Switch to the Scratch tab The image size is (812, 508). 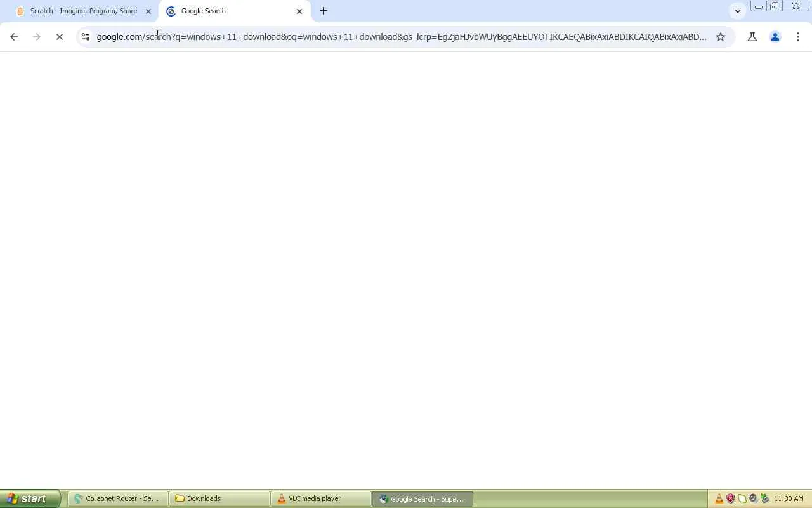(x=82, y=11)
